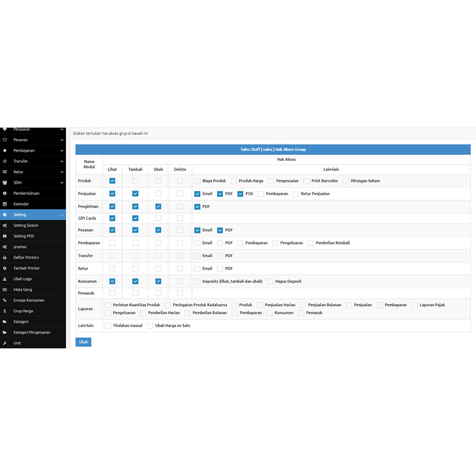Click the money icon for Mata Uang
The height and width of the screenshot is (476, 476).
point(5,290)
